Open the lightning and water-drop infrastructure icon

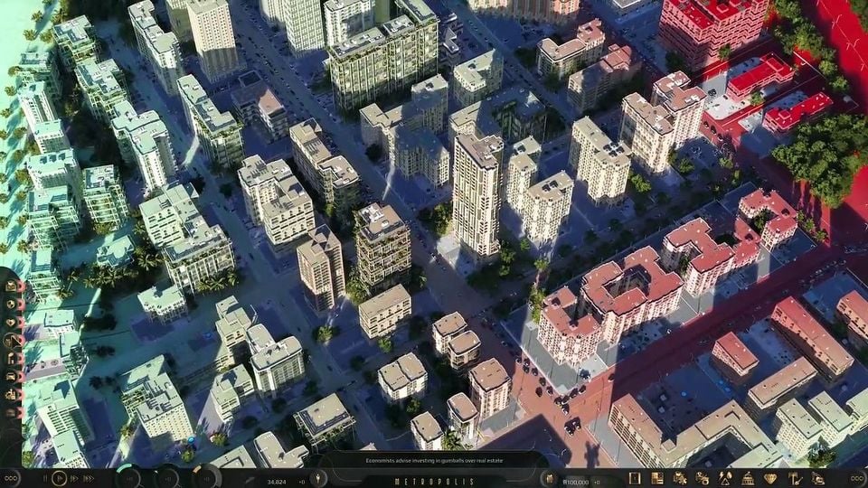725,478
